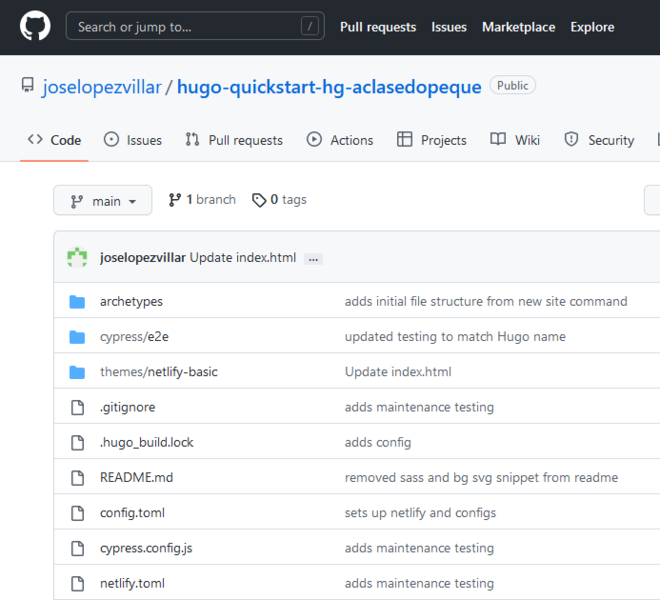Click the cypress.config.js file icon
The height and width of the screenshot is (600, 660).
click(77, 549)
